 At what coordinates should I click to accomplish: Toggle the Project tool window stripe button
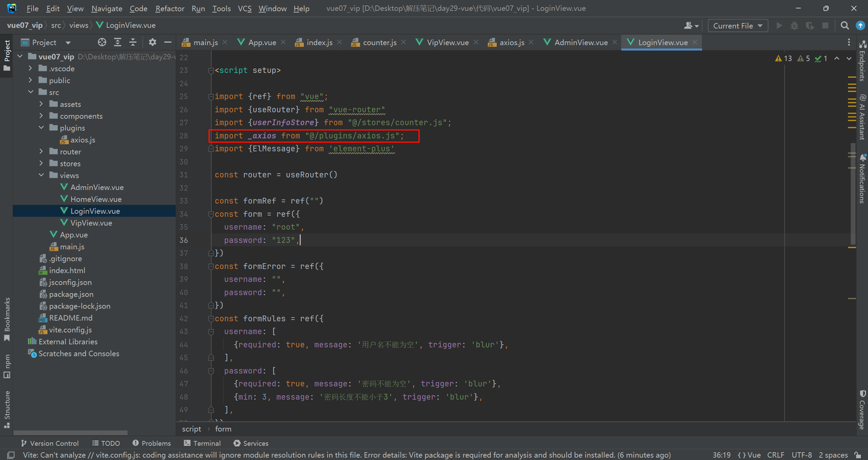pos(7,55)
